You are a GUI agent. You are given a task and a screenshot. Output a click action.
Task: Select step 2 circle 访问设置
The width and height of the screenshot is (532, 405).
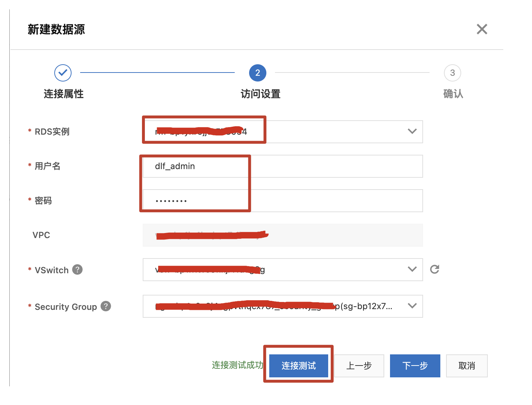click(258, 73)
